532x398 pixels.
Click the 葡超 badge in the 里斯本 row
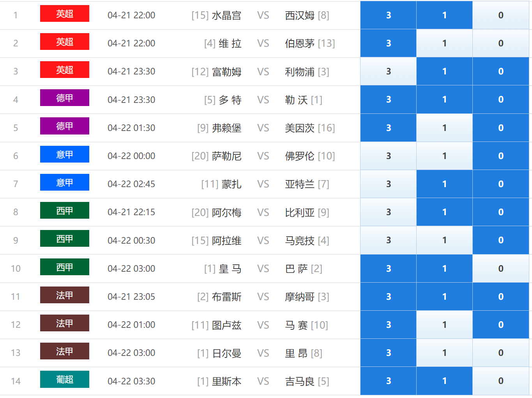pos(65,379)
